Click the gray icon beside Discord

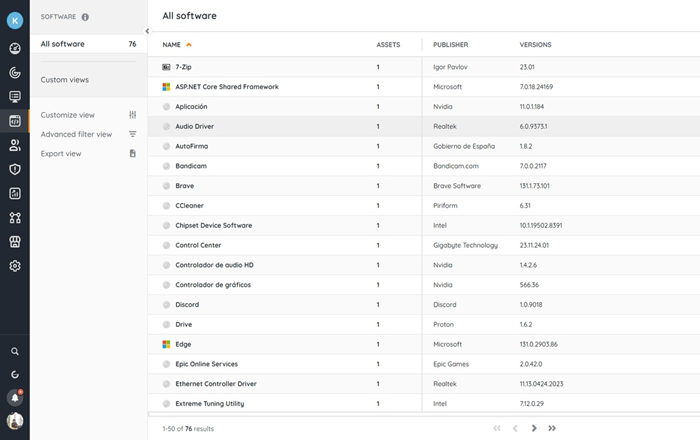tap(166, 305)
